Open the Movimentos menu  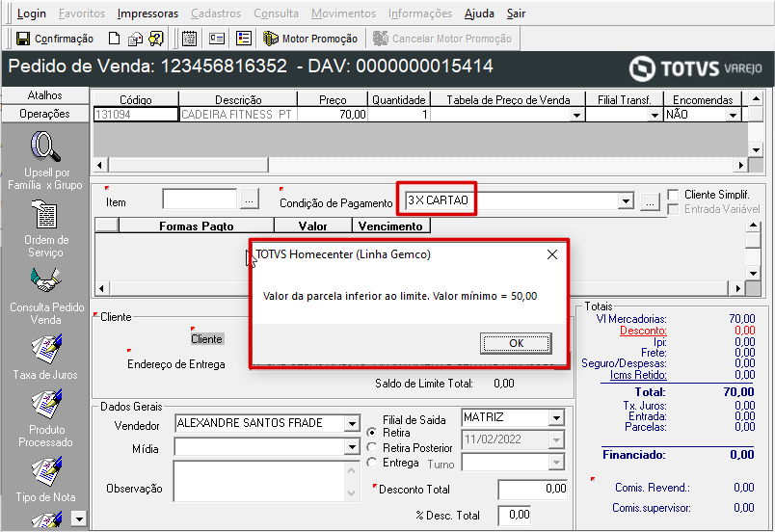point(343,13)
